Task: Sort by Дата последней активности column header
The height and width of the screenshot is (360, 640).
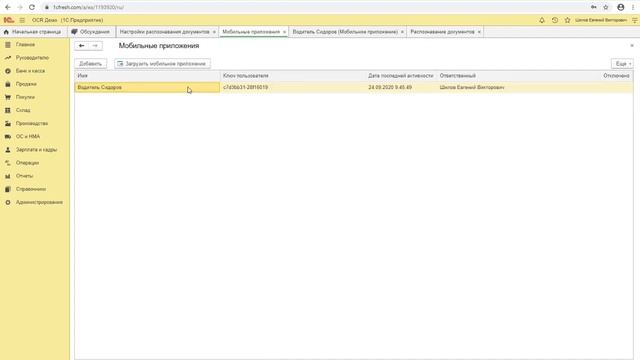Action: click(401, 76)
